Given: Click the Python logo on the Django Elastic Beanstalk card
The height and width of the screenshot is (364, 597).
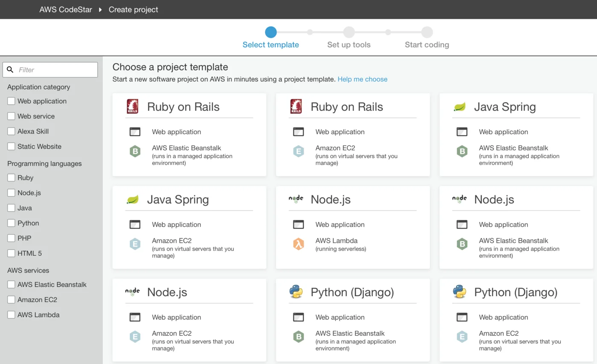Looking at the screenshot, I should (x=296, y=292).
